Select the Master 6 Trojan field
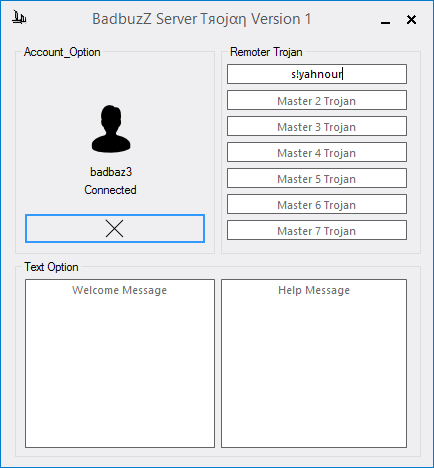This screenshot has height=468, width=434. [x=317, y=204]
